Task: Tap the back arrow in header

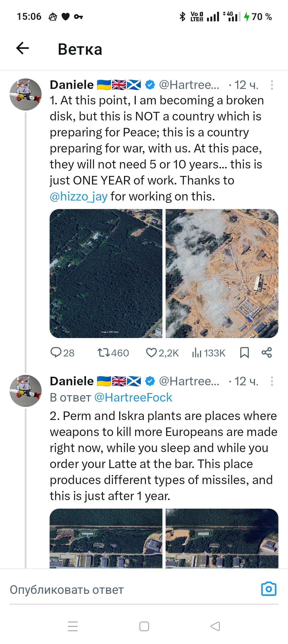Action: pos(23,48)
